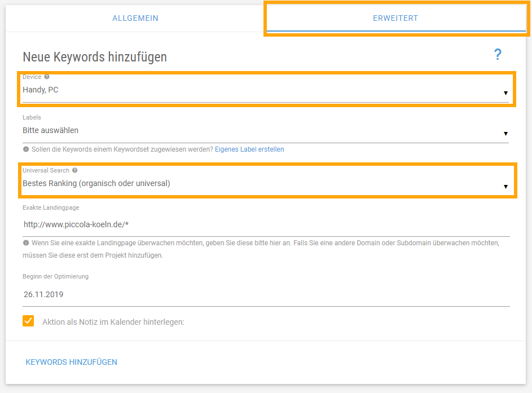532x393 pixels.
Task: Expand the Labels dropdown arrow
Action: (505, 134)
